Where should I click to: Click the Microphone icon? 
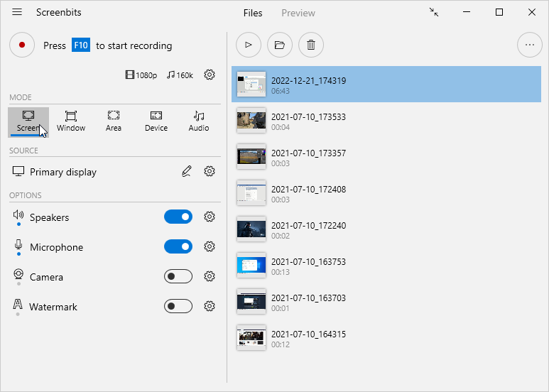tap(18, 245)
